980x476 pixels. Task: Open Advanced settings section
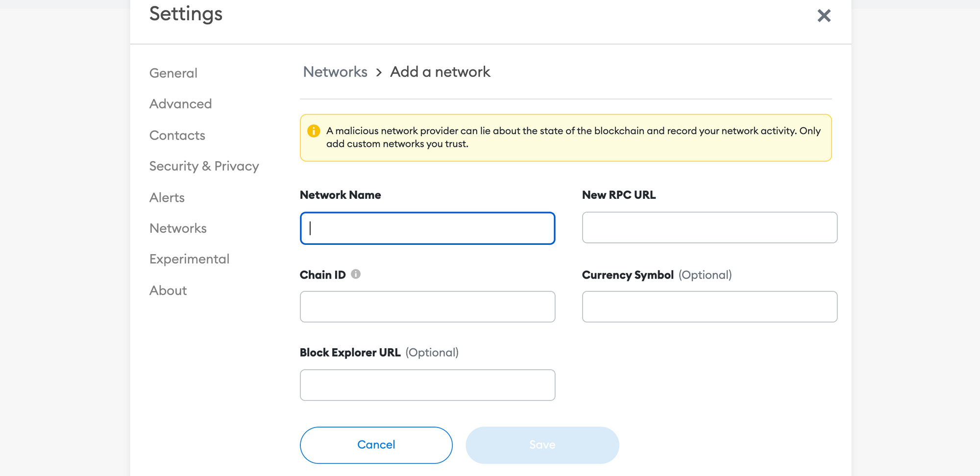(x=180, y=104)
